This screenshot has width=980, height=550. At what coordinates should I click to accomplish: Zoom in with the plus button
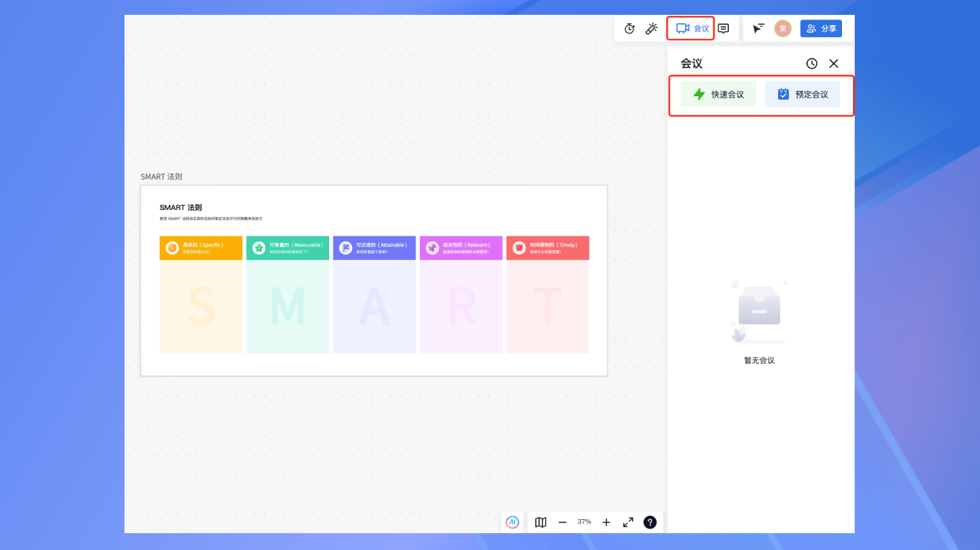coord(606,522)
